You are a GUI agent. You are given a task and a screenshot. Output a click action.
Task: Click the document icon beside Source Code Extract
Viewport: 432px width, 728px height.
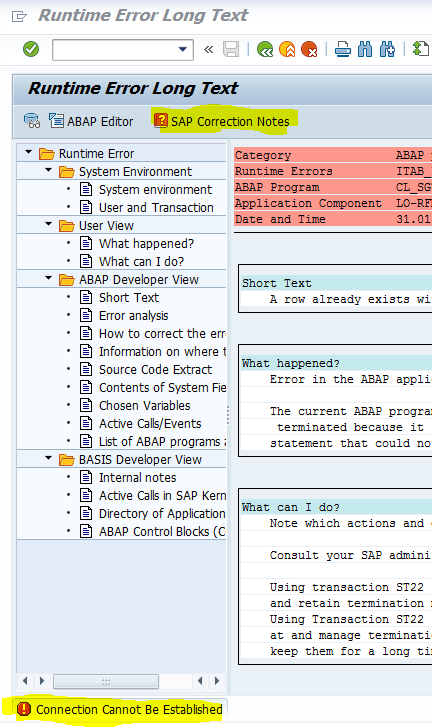[86, 369]
